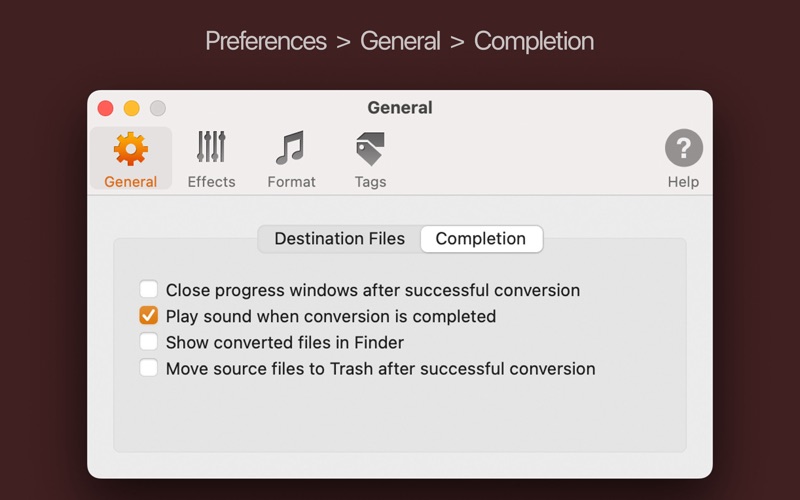Click the "Format" text label in the toolbar
Screen dimensions: 800x500
291,182
